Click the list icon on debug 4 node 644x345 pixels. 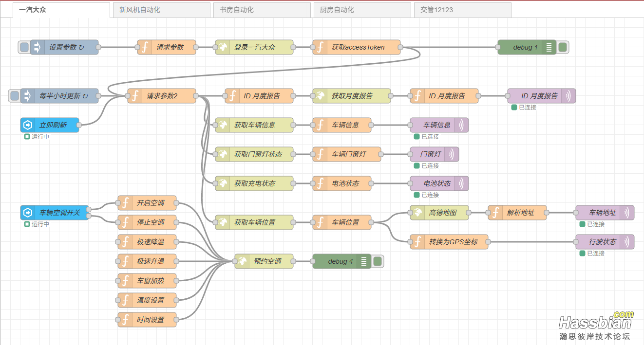point(364,261)
